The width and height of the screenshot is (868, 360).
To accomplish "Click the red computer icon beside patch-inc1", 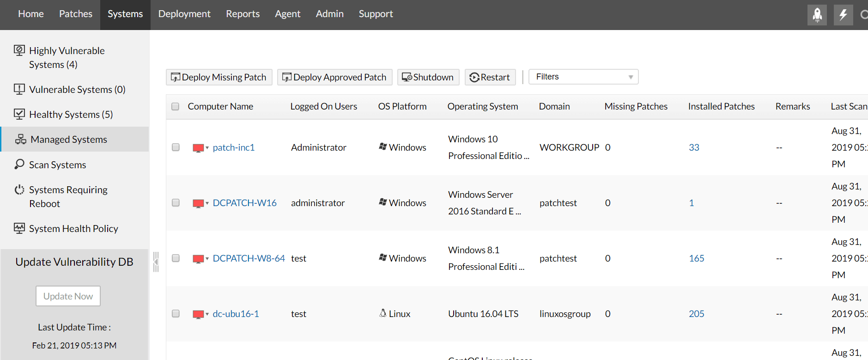I will (x=198, y=148).
